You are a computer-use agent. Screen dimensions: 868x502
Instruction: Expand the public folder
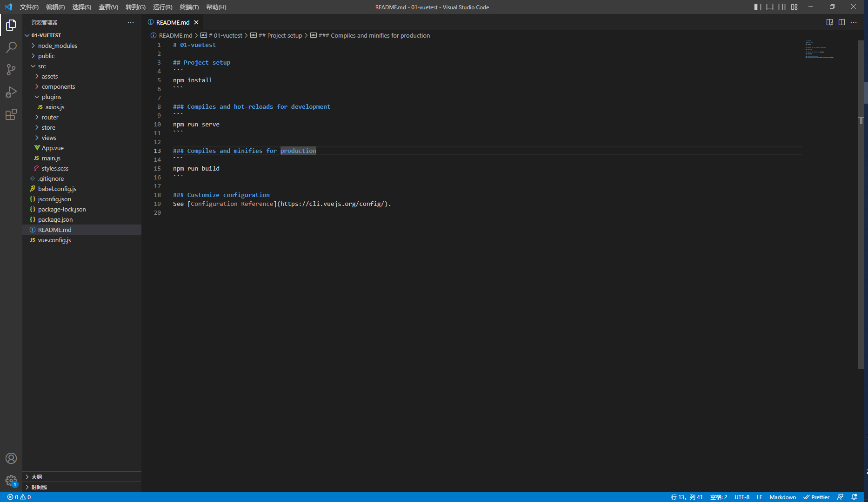tap(82, 56)
